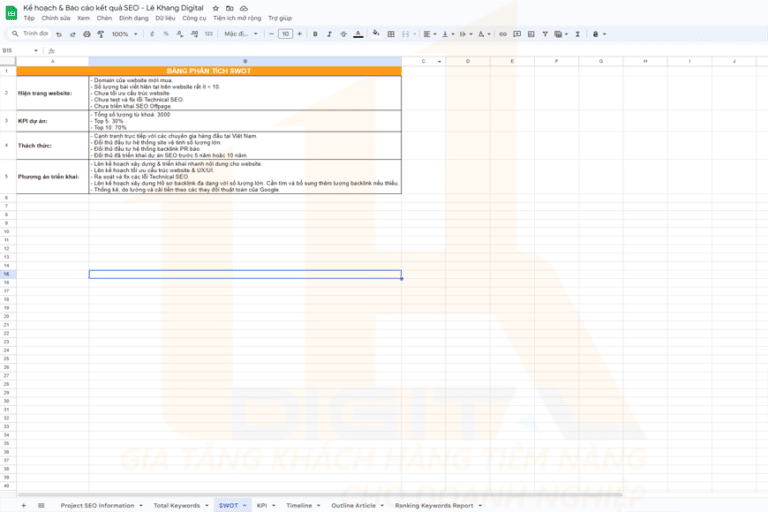Open the Dữ liệu menu
Viewport: 768px width, 512px height.
click(165, 18)
